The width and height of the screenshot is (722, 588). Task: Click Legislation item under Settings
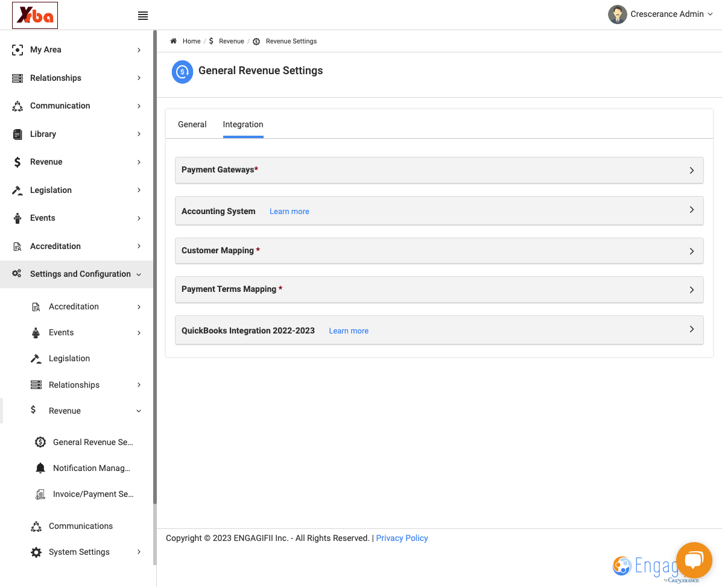(x=69, y=359)
